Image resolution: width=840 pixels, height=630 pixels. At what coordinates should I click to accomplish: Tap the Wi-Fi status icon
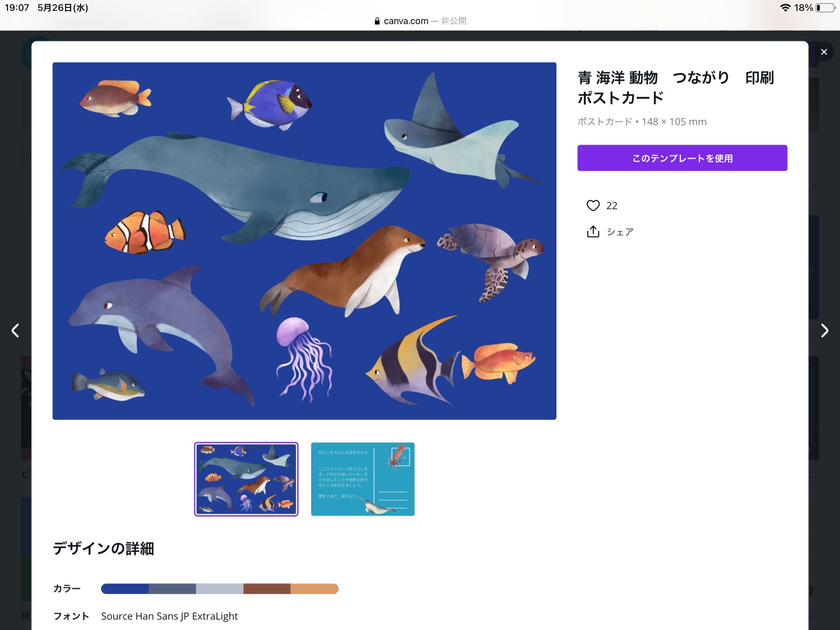(785, 8)
